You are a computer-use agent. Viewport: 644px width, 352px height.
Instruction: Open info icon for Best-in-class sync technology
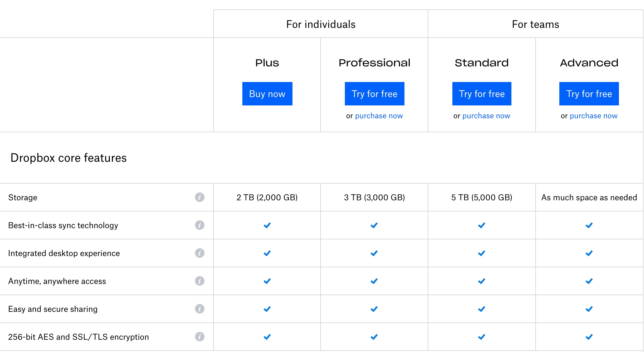coord(199,225)
